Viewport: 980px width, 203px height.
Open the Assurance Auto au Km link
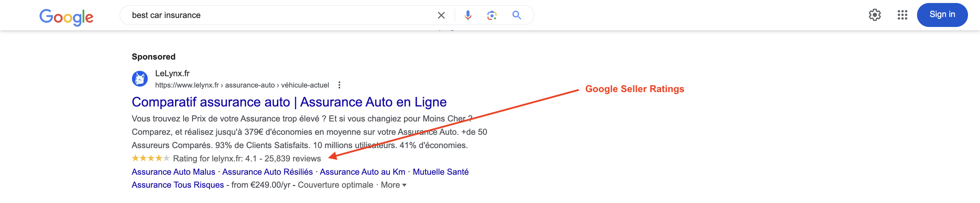363,172
